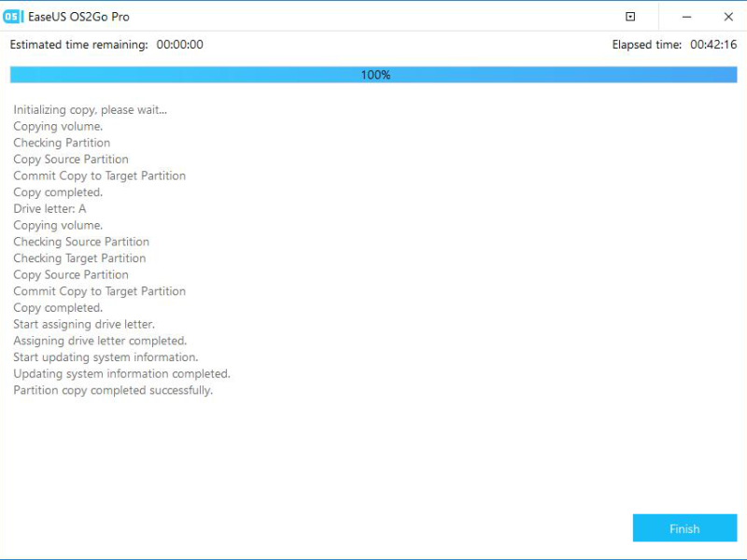Select log line 'Checking Target Partition'
The width and height of the screenshot is (747, 560).
pos(79,259)
